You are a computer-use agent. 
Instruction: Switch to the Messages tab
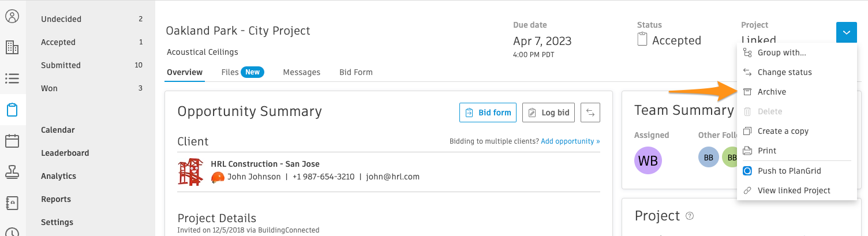coord(301,72)
